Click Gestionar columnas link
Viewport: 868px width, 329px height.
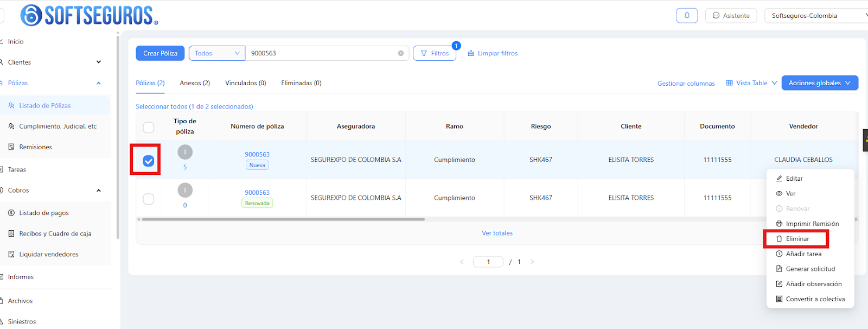click(x=686, y=84)
